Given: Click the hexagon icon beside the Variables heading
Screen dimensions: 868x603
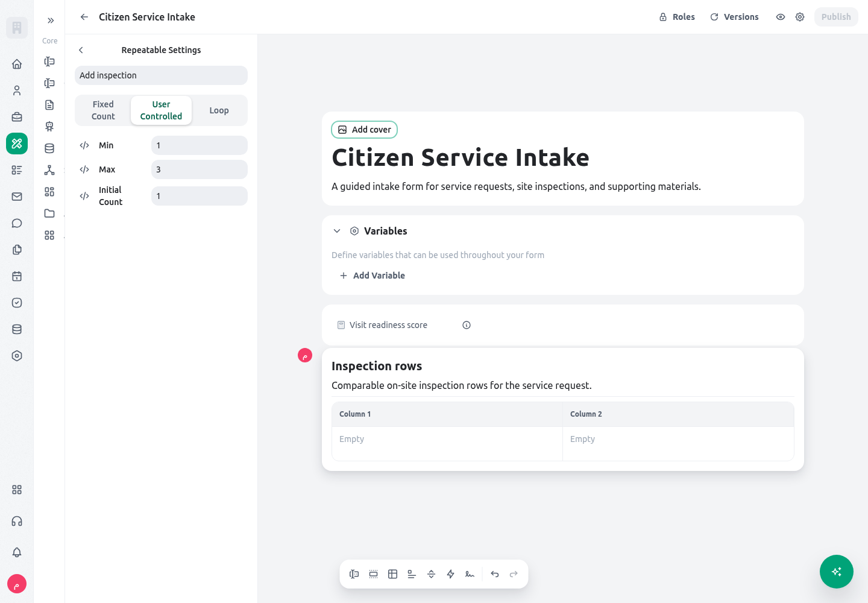Looking at the screenshot, I should [x=354, y=231].
